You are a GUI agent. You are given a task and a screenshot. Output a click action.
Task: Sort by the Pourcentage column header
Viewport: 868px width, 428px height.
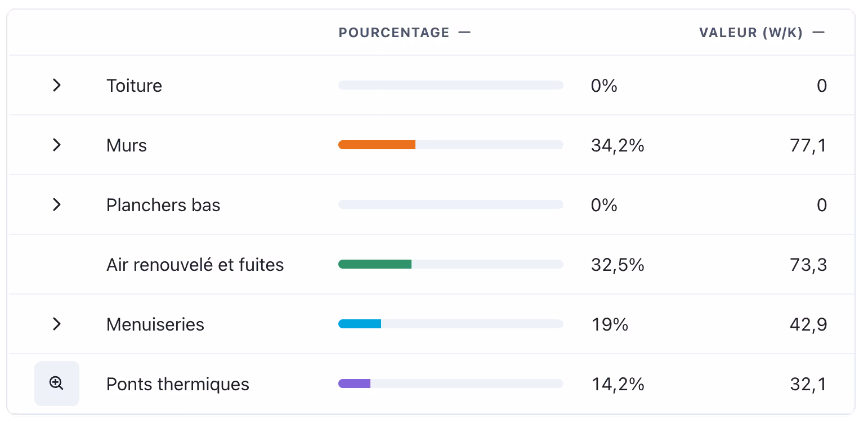tap(394, 33)
